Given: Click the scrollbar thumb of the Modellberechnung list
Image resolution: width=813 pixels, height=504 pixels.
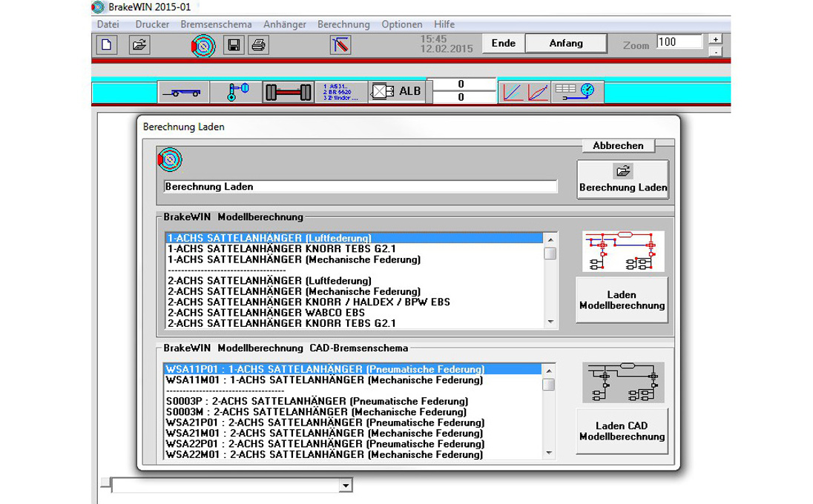Looking at the screenshot, I should pos(550,253).
